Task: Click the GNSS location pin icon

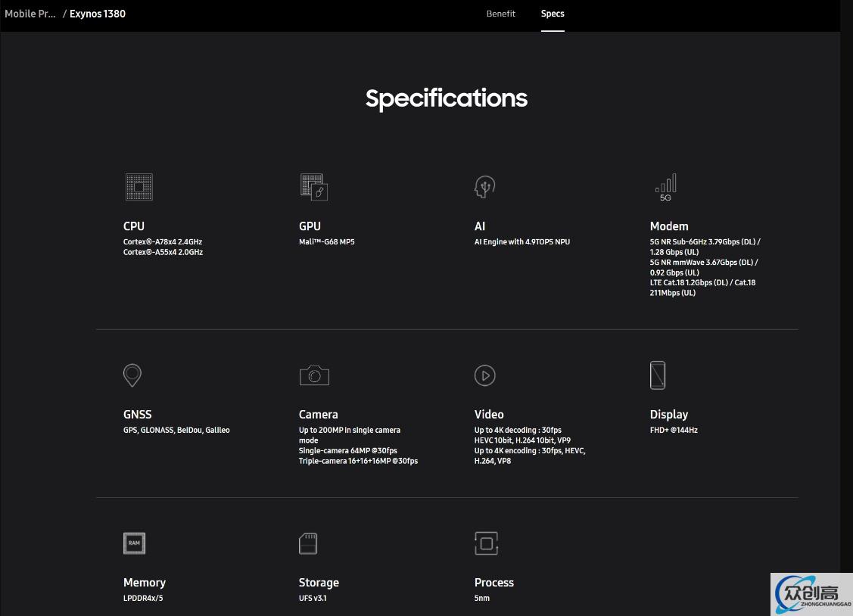Action: (x=132, y=375)
